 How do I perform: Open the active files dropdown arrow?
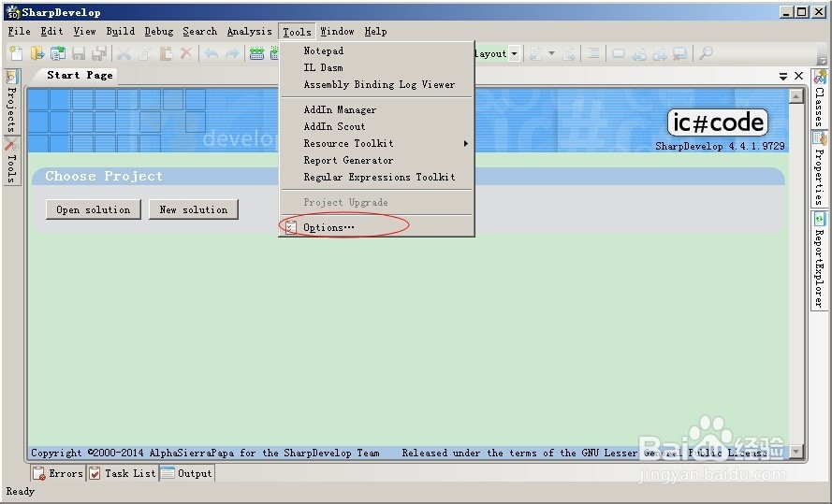(783, 77)
